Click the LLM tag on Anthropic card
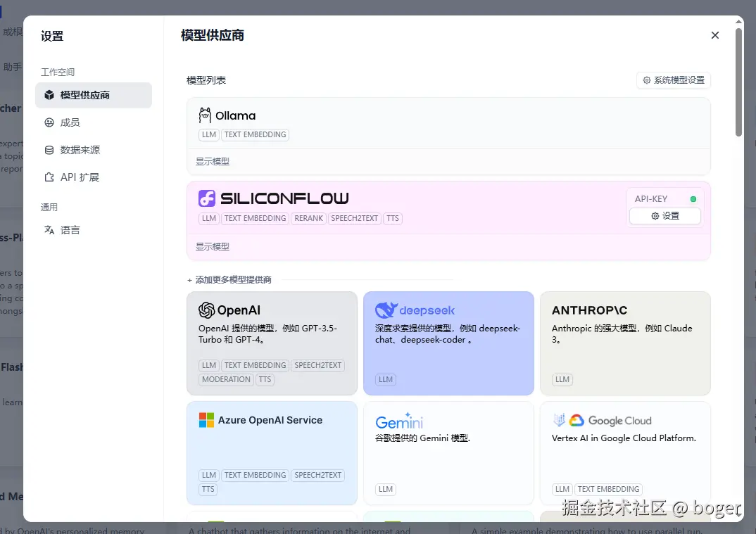 (x=562, y=379)
